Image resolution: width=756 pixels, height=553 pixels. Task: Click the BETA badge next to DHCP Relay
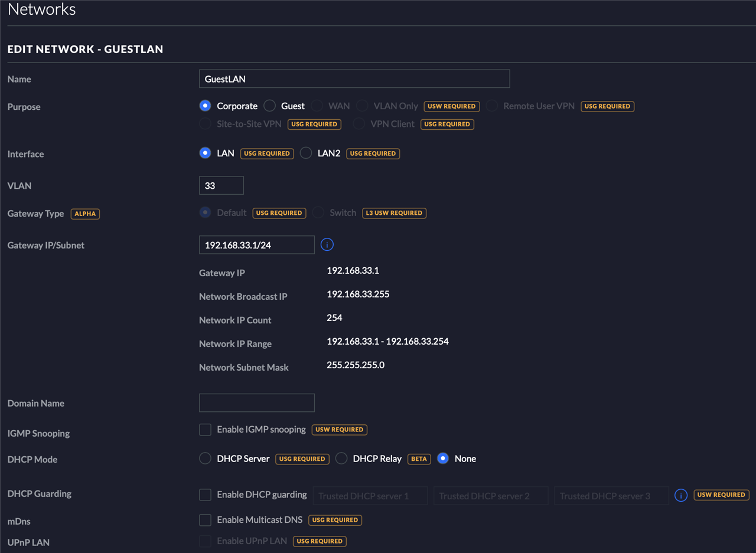(x=419, y=459)
